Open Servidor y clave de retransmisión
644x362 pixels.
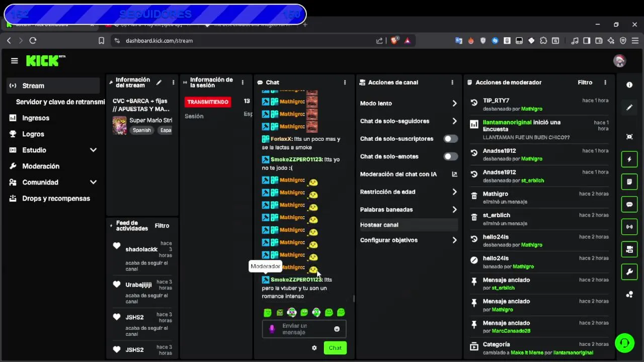point(60,102)
